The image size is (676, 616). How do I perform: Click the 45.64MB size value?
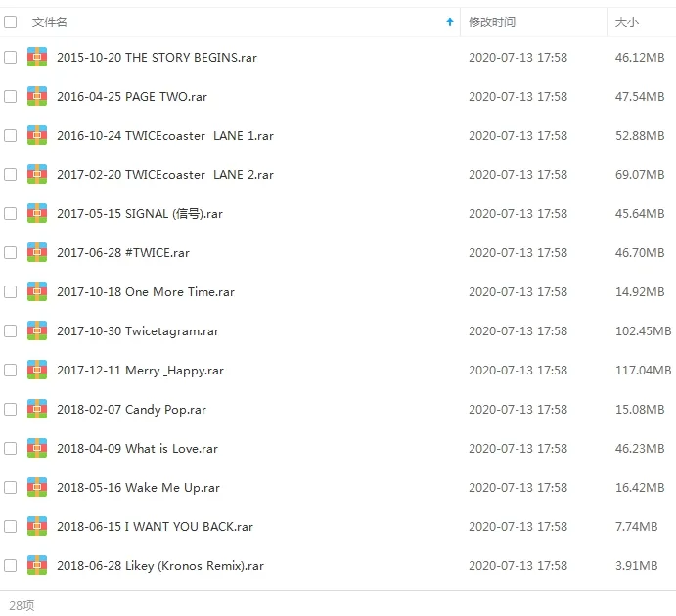tap(640, 214)
